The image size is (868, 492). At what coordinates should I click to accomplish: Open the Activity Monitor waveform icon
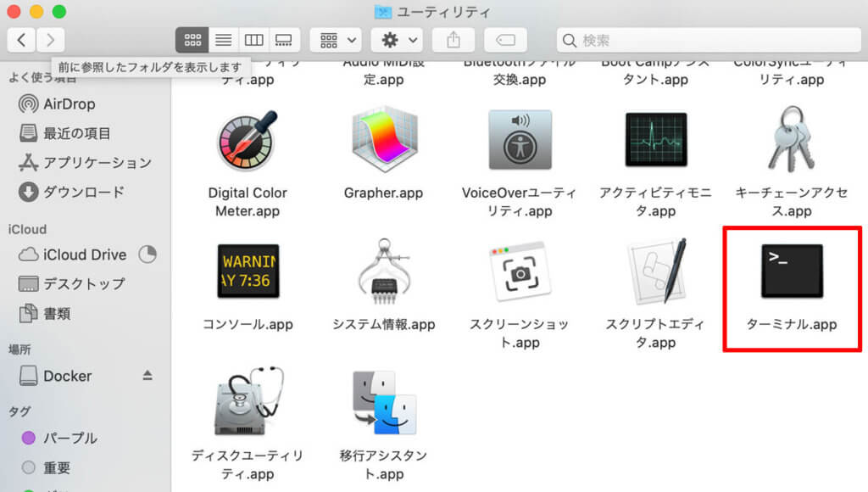[x=655, y=140]
